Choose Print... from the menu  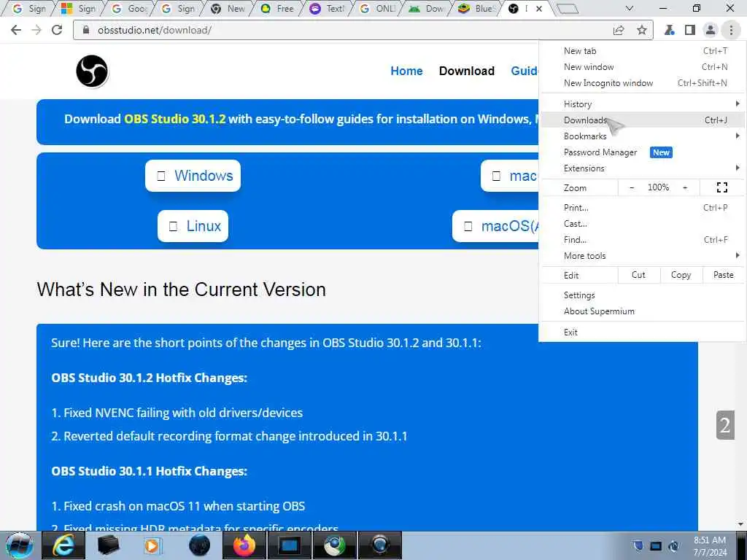(642, 208)
